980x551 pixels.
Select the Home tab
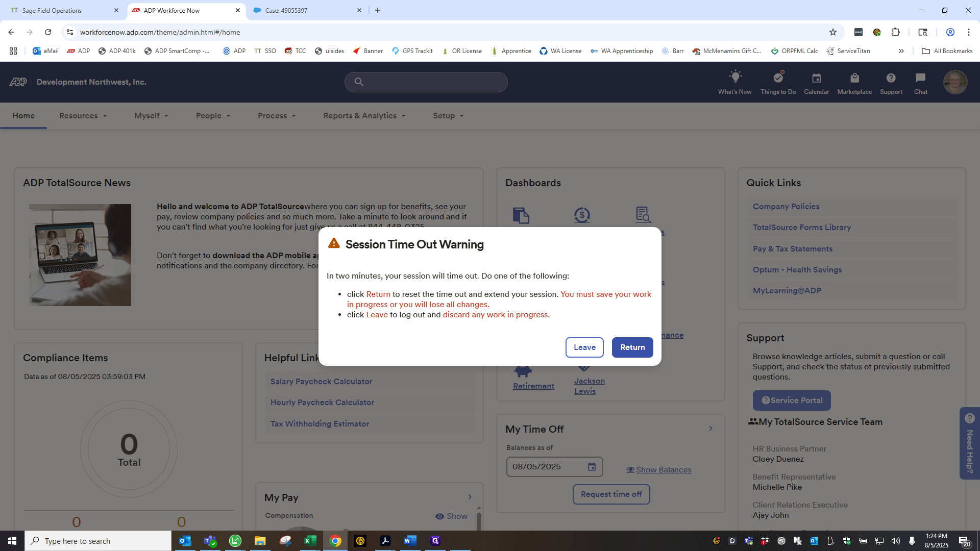coord(23,116)
